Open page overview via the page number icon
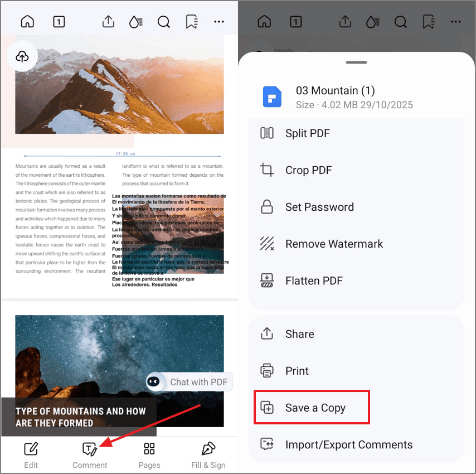This screenshot has height=474, width=476. (59, 21)
